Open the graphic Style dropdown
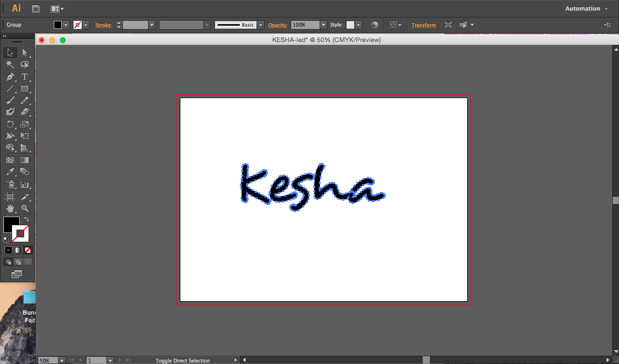This screenshot has width=619, height=364. (358, 25)
